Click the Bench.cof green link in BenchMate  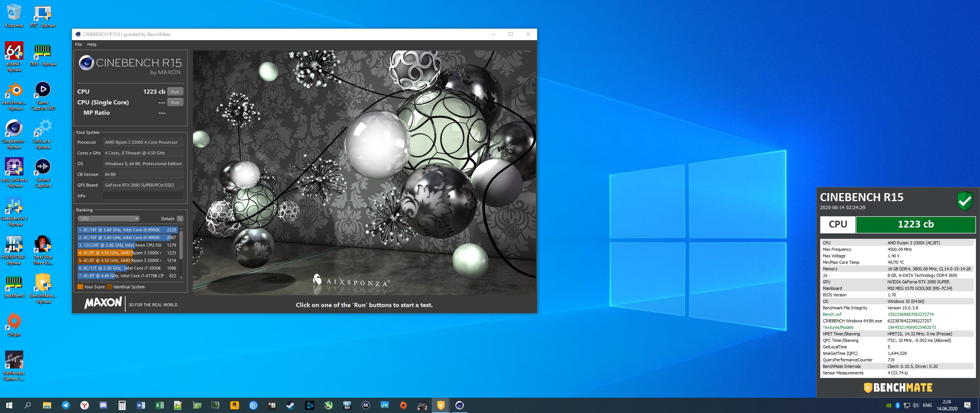[x=832, y=314]
